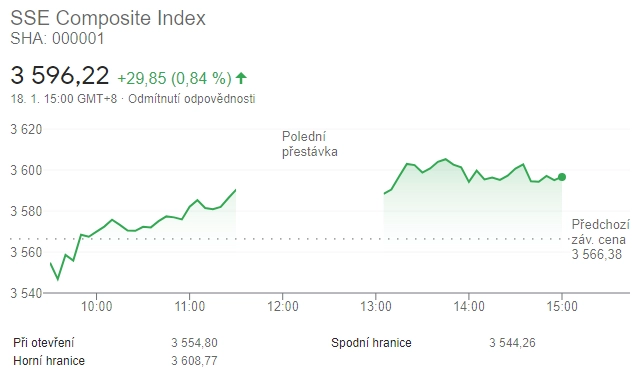Open the Odmítnutí odpovědnosti disclaimer link
This screenshot has width=638, height=375.
coord(192,99)
